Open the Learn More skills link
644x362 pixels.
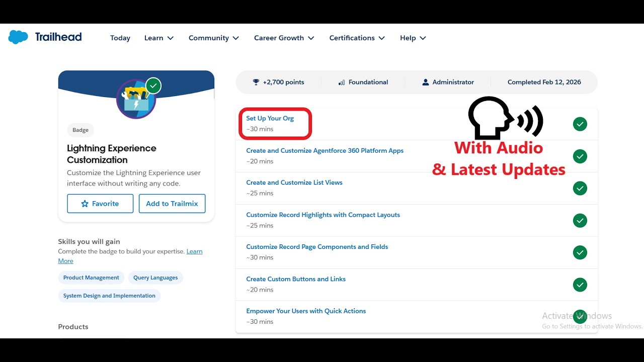click(194, 251)
